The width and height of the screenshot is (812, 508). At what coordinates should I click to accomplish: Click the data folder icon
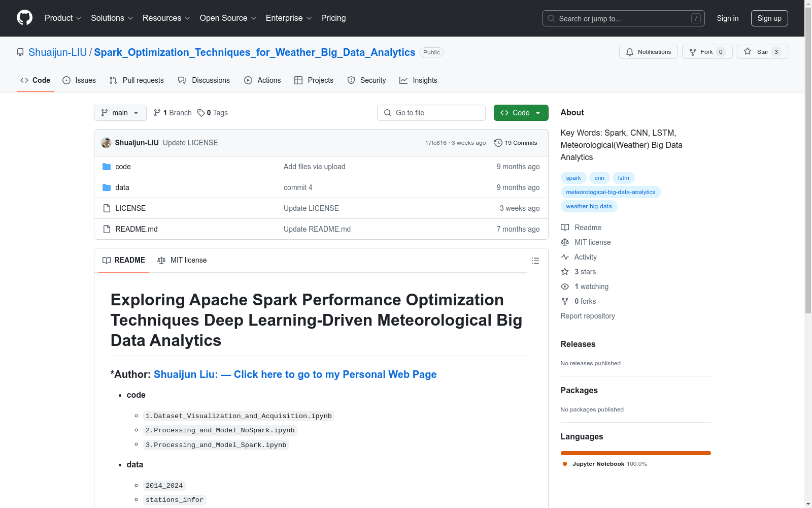click(x=107, y=187)
